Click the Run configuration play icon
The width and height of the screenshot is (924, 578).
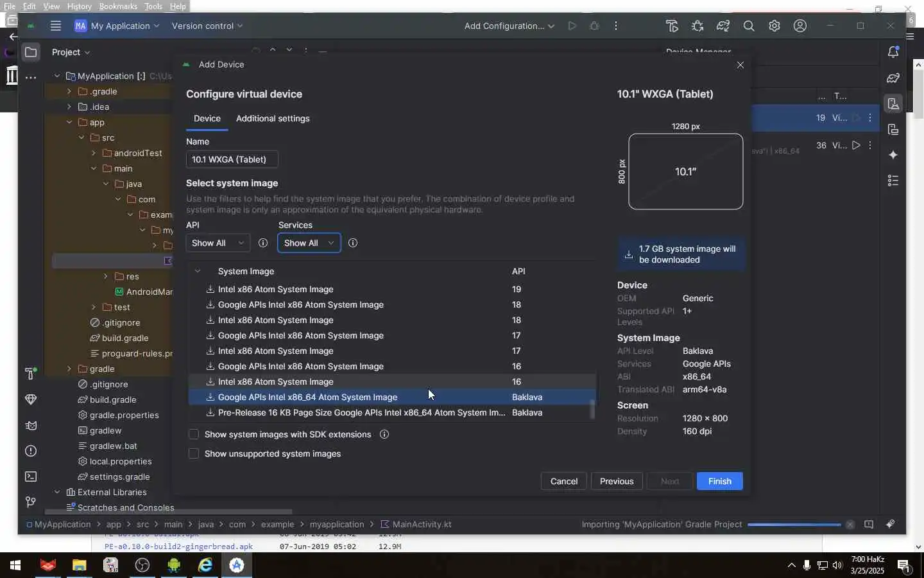click(x=572, y=26)
